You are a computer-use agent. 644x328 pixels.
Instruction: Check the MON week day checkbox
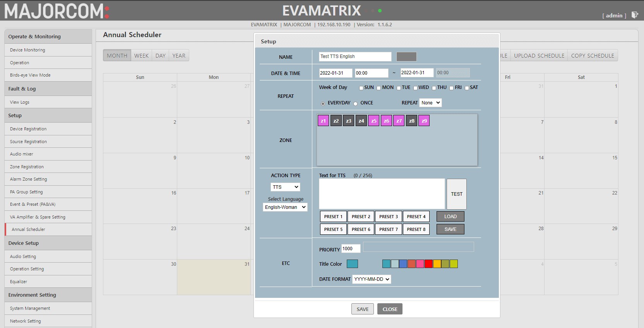tap(379, 88)
